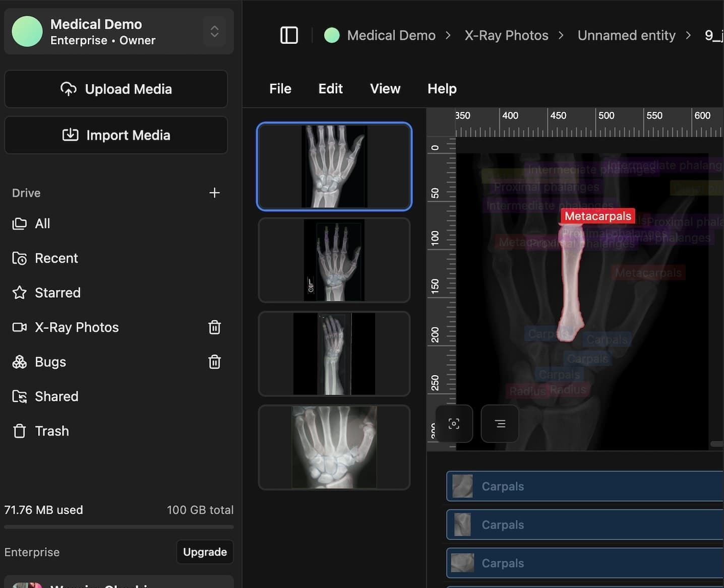Toggle the sidebar panel icon
The width and height of the screenshot is (724, 588).
(x=289, y=35)
